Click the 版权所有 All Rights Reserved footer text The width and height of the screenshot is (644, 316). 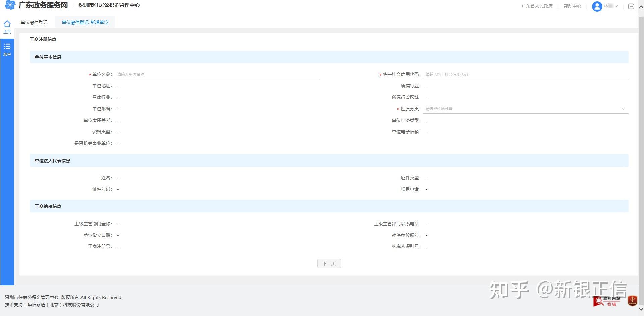[92, 297]
